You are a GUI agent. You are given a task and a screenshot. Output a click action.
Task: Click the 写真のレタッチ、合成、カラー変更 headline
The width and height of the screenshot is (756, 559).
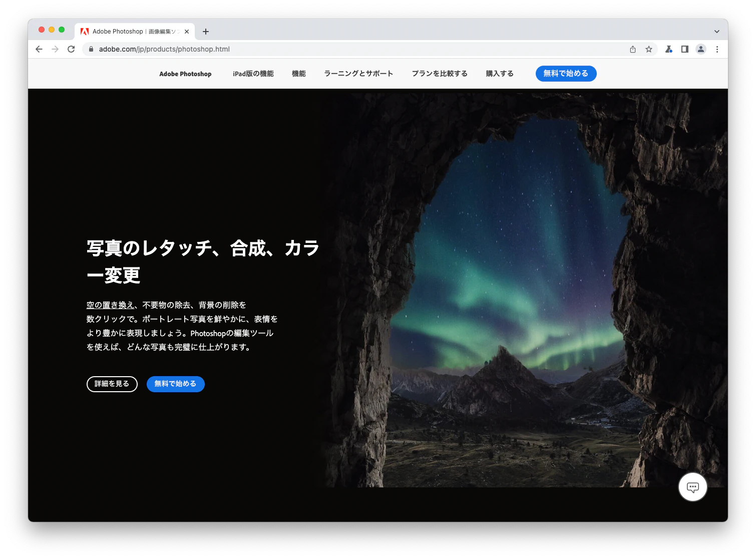pos(203,261)
